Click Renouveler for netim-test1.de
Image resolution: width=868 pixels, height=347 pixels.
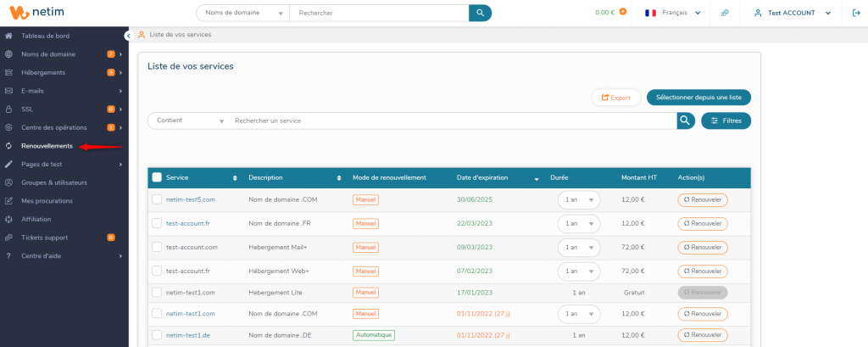pyautogui.click(x=703, y=335)
